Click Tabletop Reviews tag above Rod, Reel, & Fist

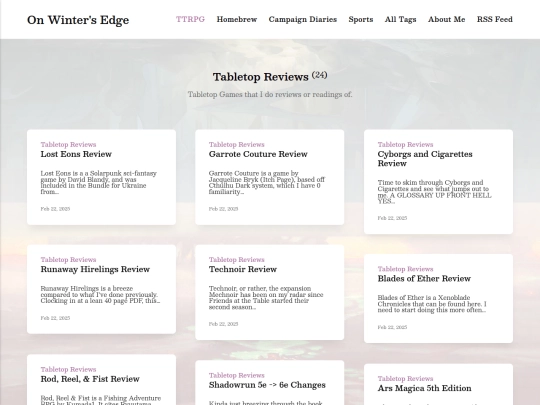point(68,369)
